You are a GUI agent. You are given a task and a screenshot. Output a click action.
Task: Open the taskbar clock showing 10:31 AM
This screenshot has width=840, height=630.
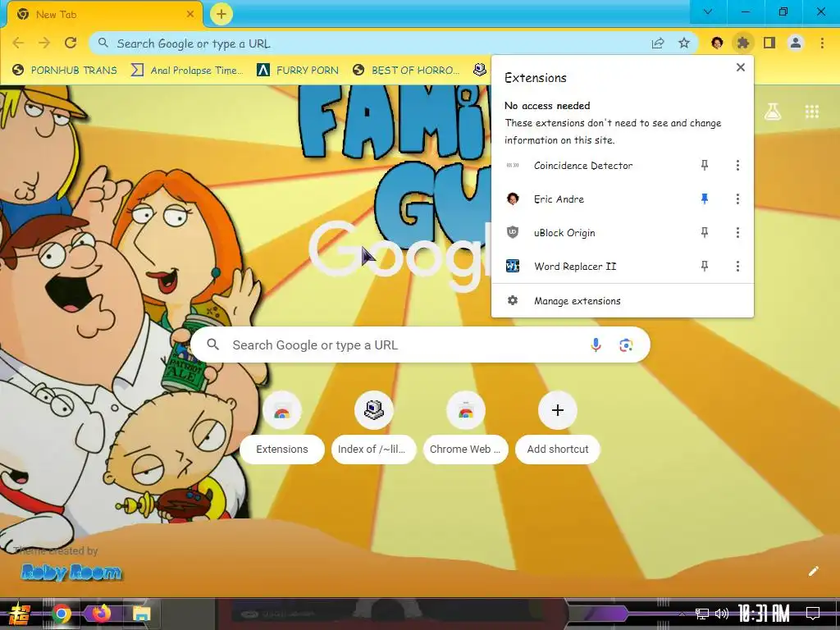tap(765, 614)
